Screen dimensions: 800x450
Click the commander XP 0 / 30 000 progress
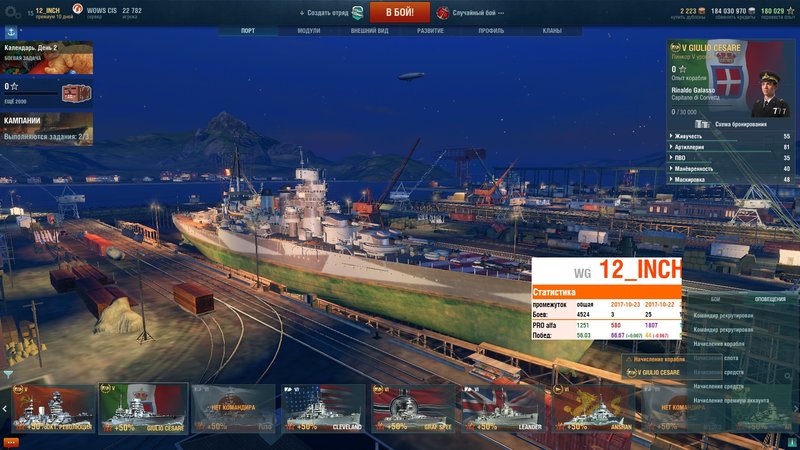pos(684,112)
